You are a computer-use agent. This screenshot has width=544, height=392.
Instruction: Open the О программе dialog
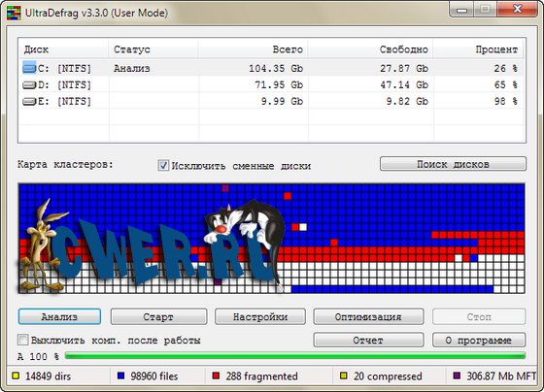(479, 340)
